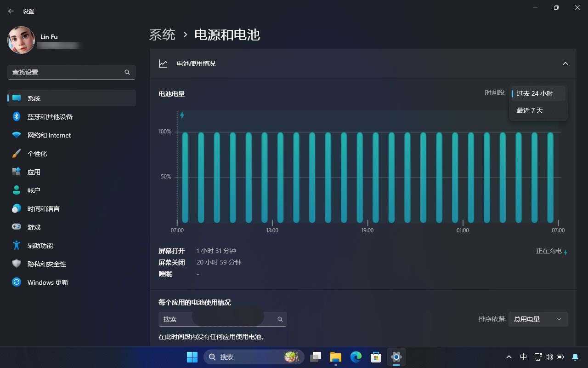The height and width of the screenshot is (368, 588).
Task: Go back using the settings back arrow
Action: tap(11, 11)
